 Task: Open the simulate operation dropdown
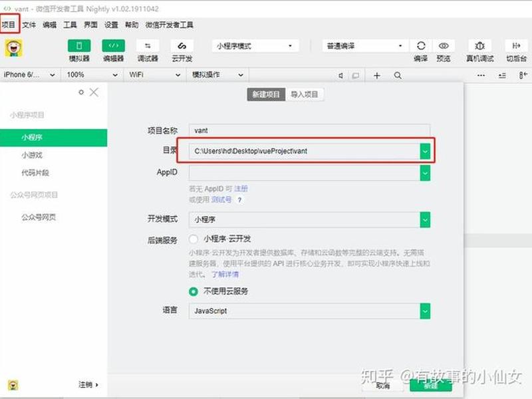tap(217, 74)
